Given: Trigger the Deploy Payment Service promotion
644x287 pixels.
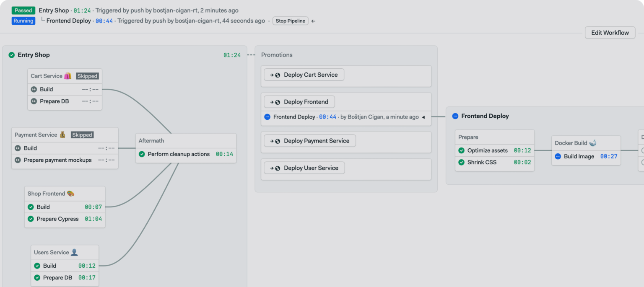Looking at the screenshot, I should coord(309,141).
